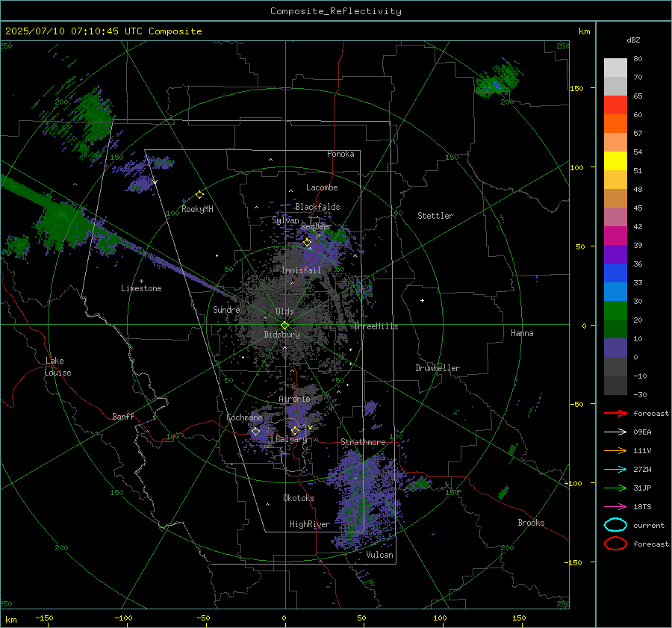This screenshot has height=628, width=672.
Task: Click the purple 36-39 dBZ swatch
Action: [x=615, y=255]
